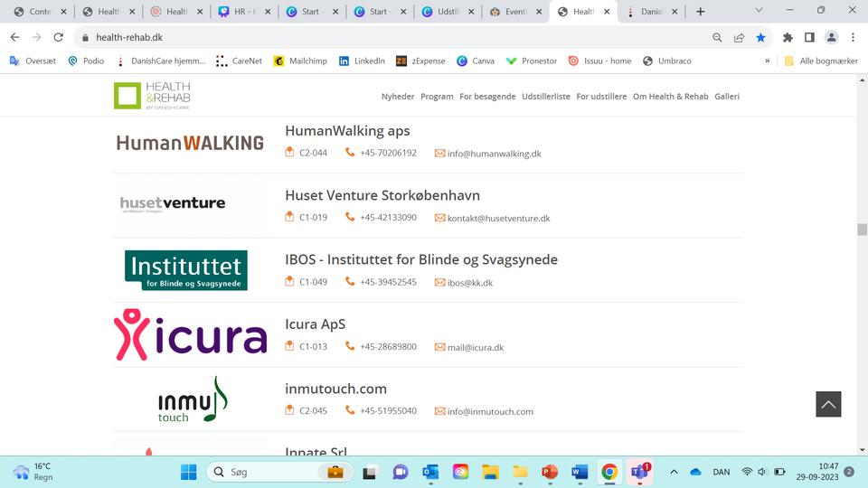Open the Umbraco bookmark
This screenshot has height=488, width=868.
[667, 61]
